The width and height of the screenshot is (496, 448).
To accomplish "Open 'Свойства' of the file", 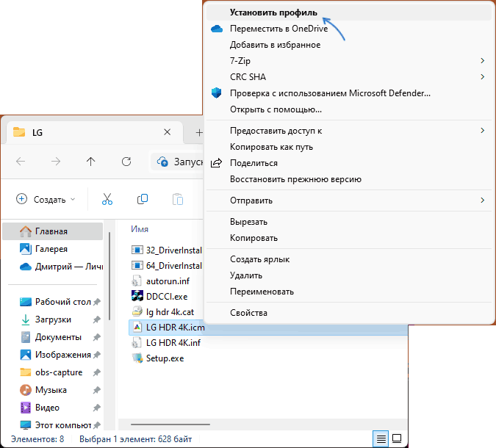I will (349, 313).
